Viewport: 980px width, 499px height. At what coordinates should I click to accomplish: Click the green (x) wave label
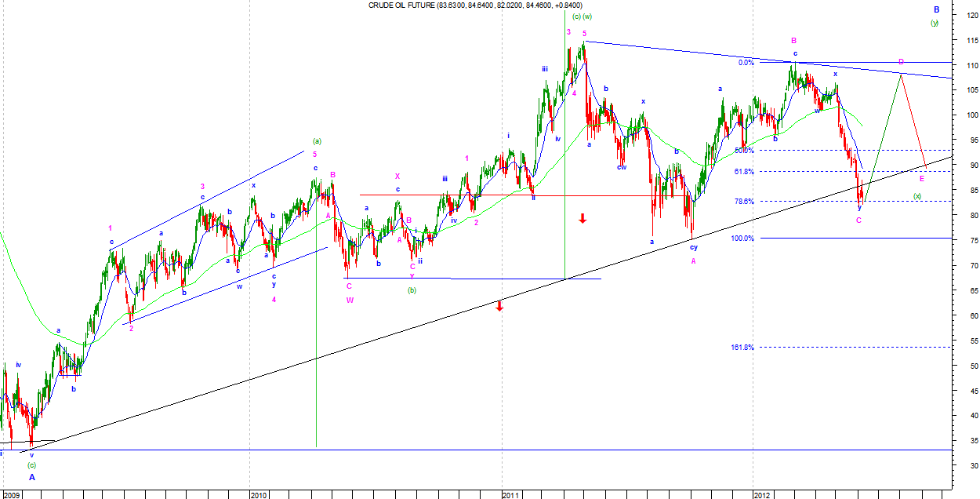916,195
